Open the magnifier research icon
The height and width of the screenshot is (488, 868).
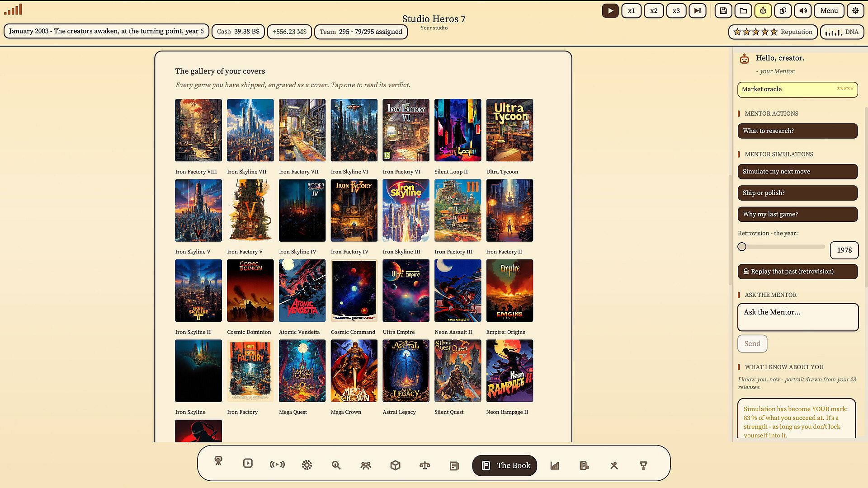point(336,465)
